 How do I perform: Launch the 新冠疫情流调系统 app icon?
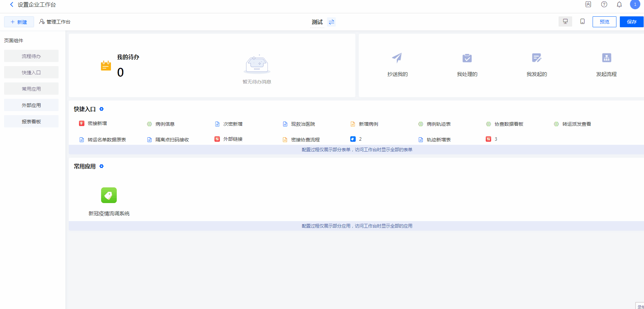(x=109, y=195)
